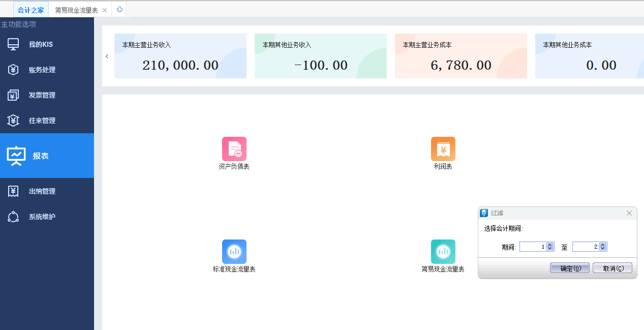Open the 简易现金流量表 report icon
This screenshot has width=644, height=330.
pyautogui.click(x=443, y=252)
